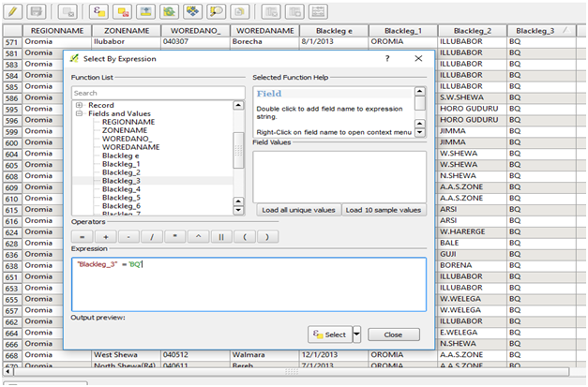Toggle editing mode with the pencil icon
This screenshot has width=588, height=387.
[x=12, y=11]
